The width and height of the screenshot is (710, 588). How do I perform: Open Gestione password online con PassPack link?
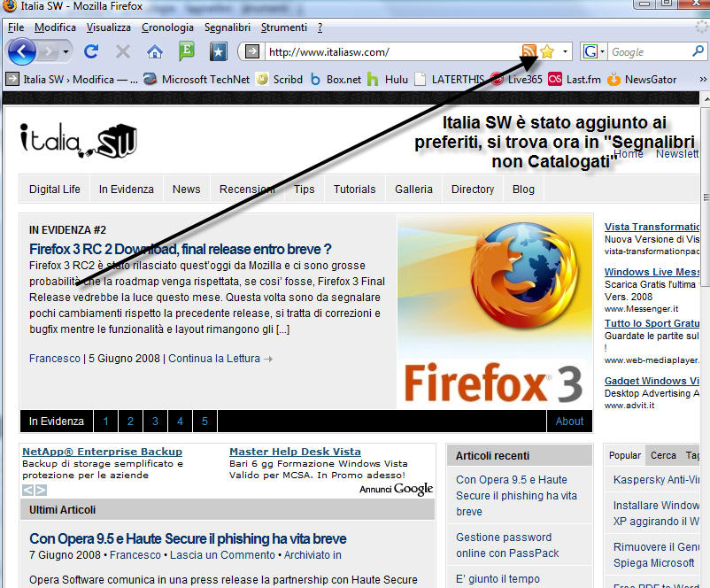coord(507,545)
